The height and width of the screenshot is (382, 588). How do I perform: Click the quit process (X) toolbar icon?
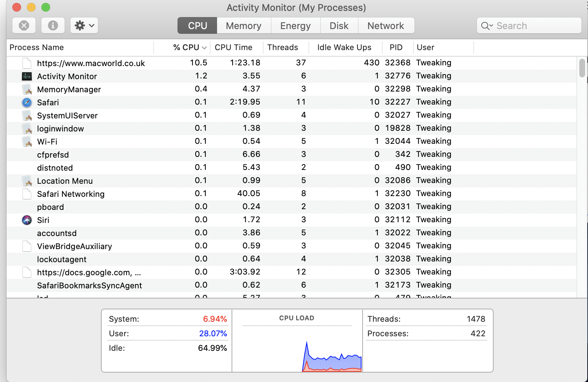point(24,25)
